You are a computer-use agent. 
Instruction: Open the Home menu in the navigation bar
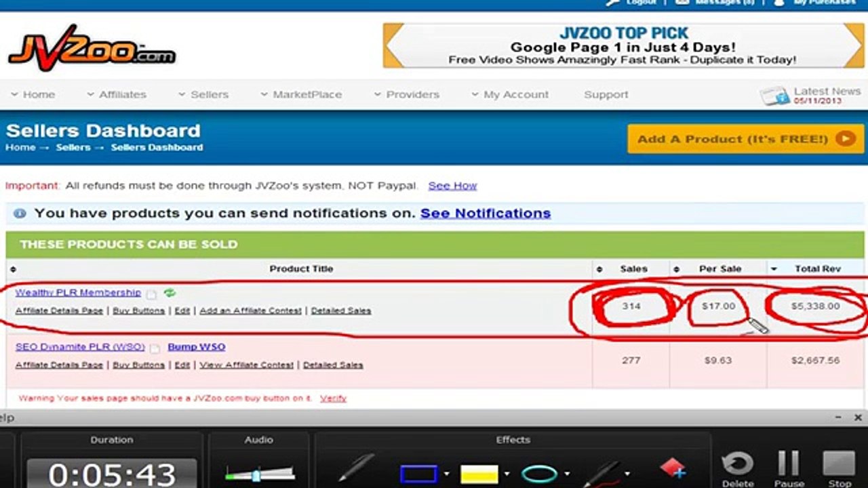pos(33,94)
